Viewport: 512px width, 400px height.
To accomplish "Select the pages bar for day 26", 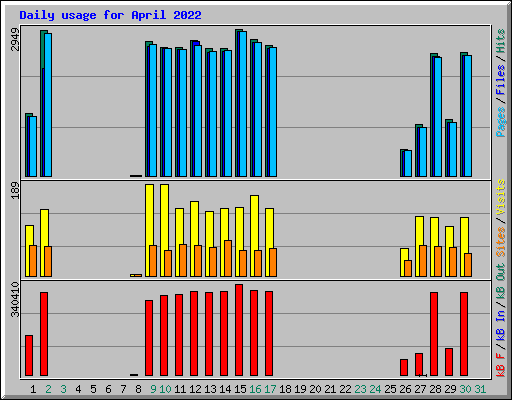I will pos(408,164).
